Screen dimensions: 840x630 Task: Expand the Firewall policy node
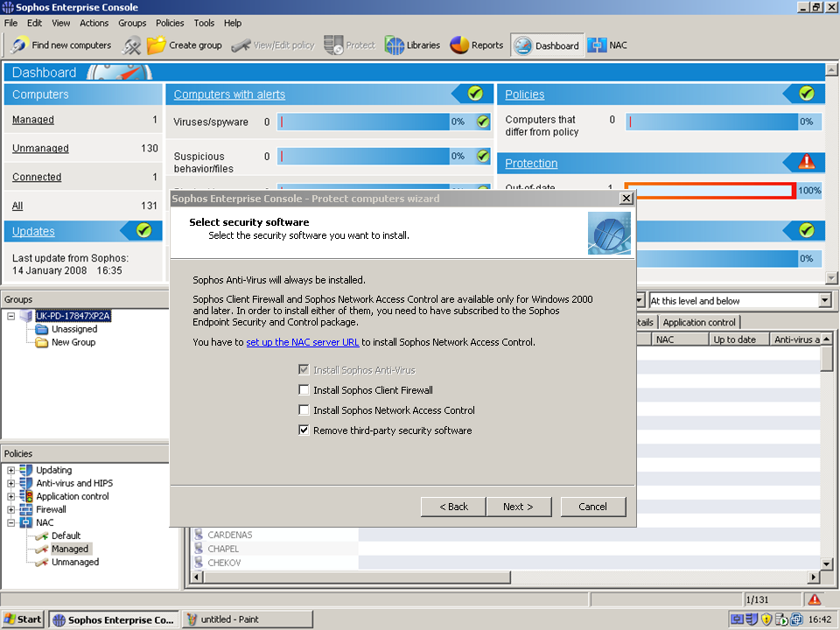coord(10,509)
